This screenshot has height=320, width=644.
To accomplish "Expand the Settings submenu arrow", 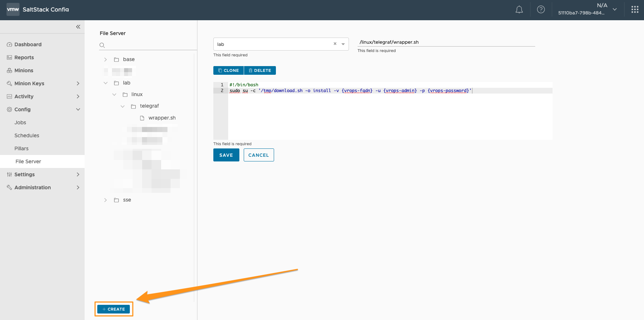I will click(78, 174).
